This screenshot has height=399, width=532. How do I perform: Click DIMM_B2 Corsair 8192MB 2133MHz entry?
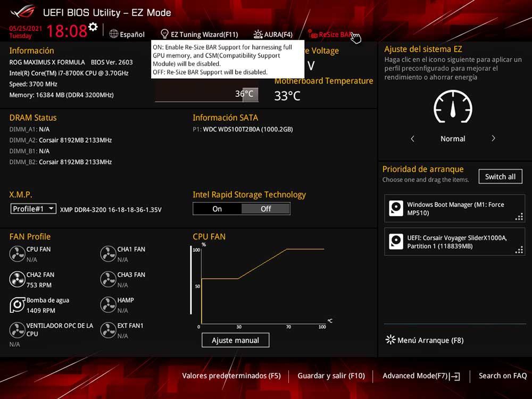pyautogui.click(x=61, y=162)
